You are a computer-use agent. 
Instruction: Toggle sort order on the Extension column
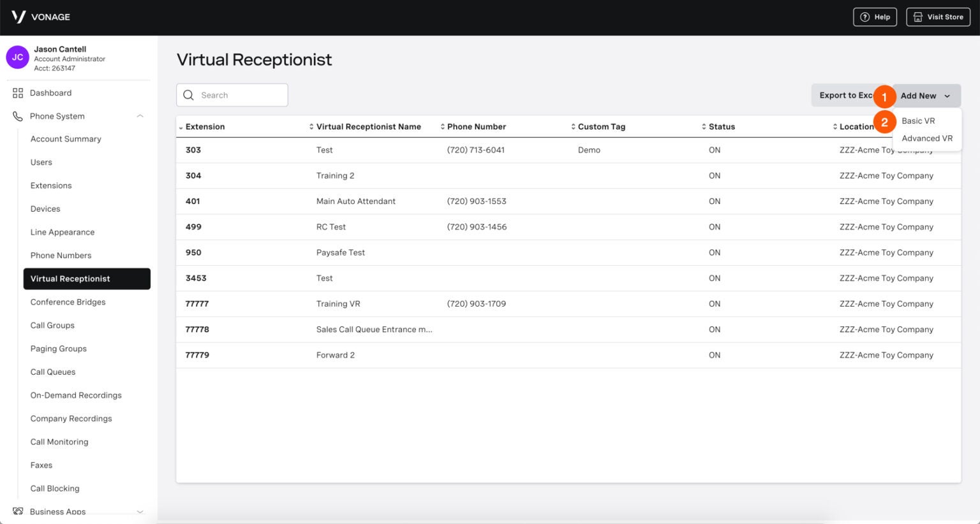[x=181, y=126]
